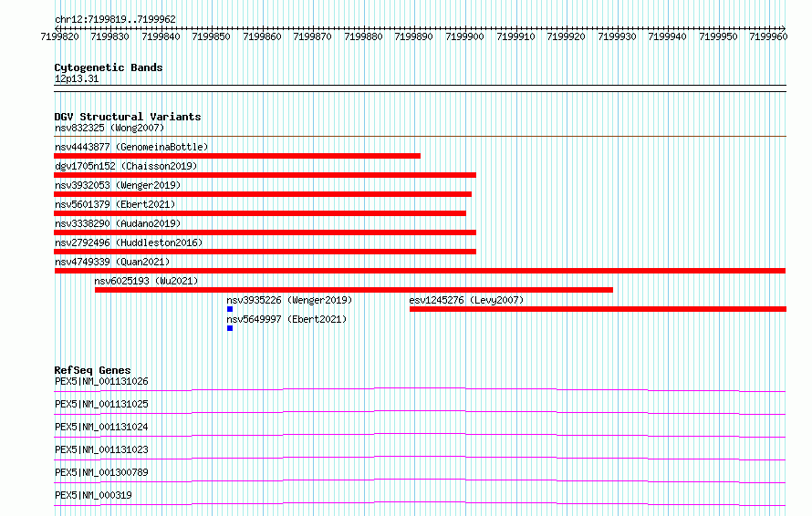Click the blue square under nsv5649997

tap(230, 328)
